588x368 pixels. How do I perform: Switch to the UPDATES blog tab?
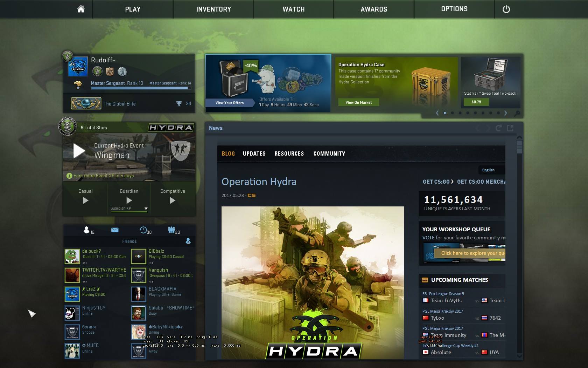[254, 154]
